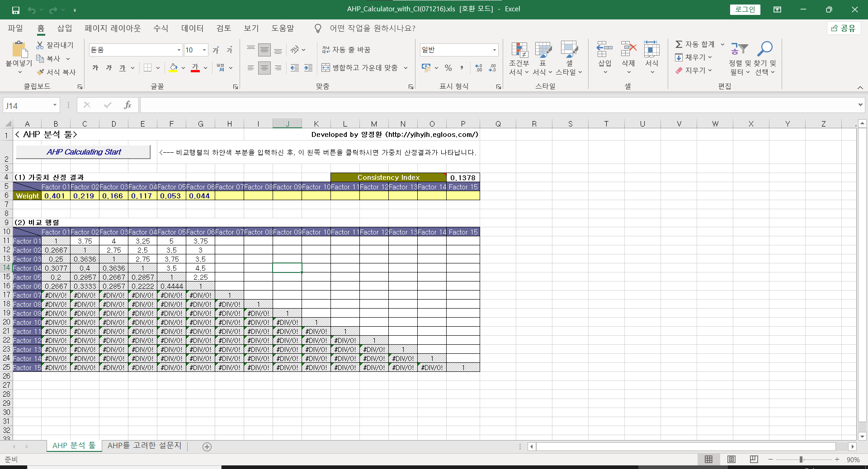Toggle center horizontal alignment
868x469 pixels.
[264, 68]
